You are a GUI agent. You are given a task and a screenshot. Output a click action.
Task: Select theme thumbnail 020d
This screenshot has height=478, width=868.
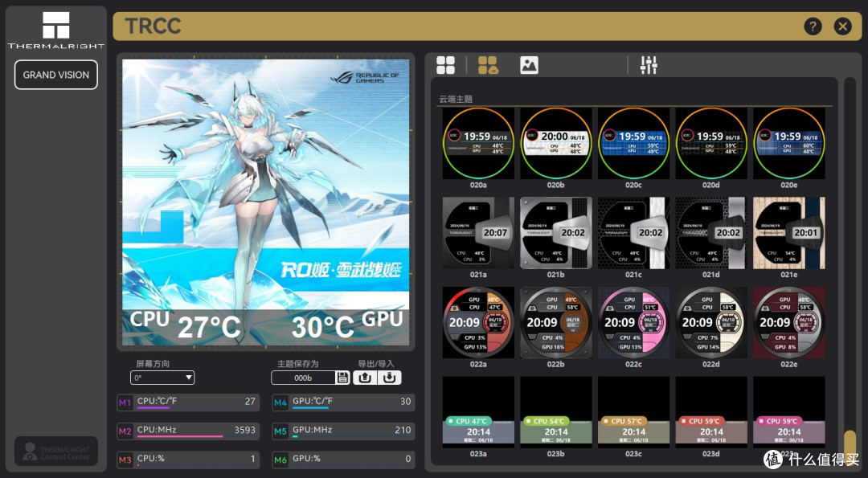click(x=711, y=143)
